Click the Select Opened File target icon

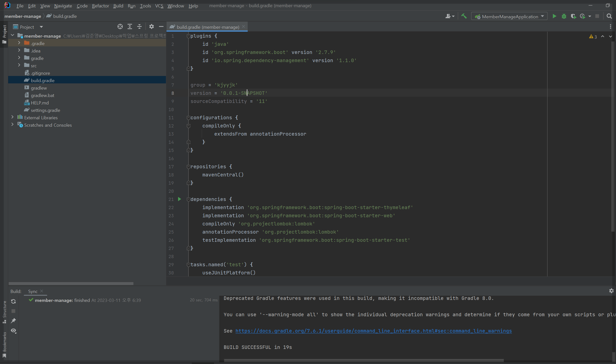point(120,27)
